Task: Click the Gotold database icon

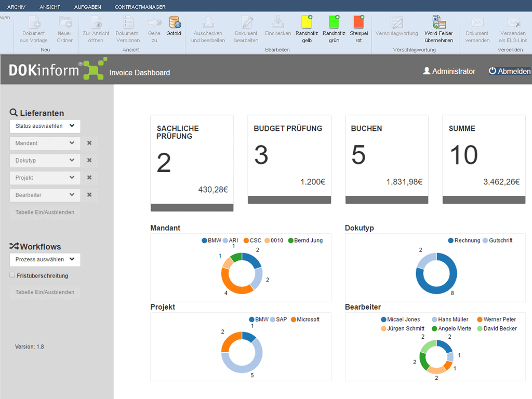Action: click(174, 22)
